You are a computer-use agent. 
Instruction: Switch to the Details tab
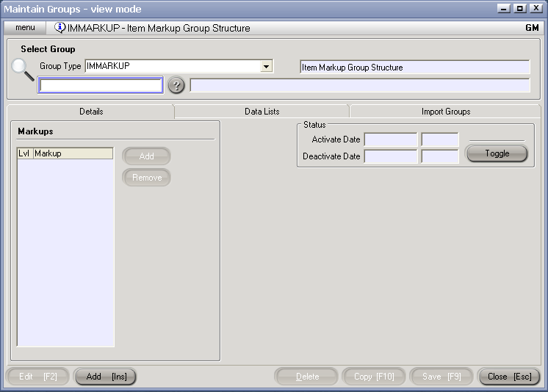click(91, 112)
